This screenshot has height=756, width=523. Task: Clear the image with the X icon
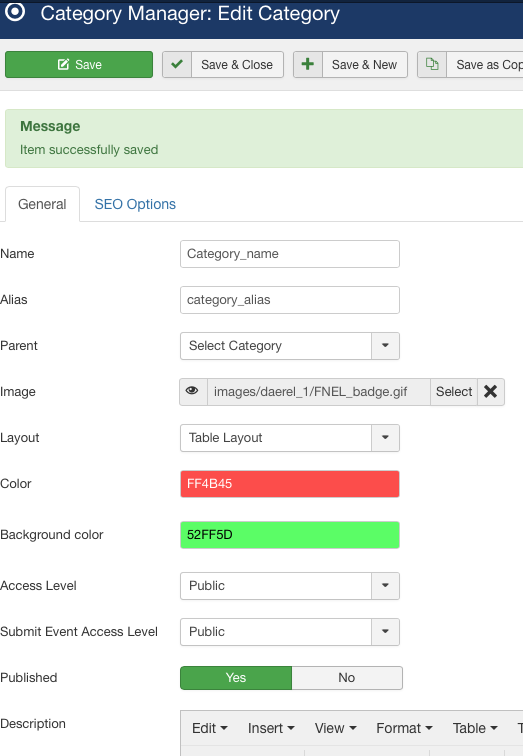491,392
